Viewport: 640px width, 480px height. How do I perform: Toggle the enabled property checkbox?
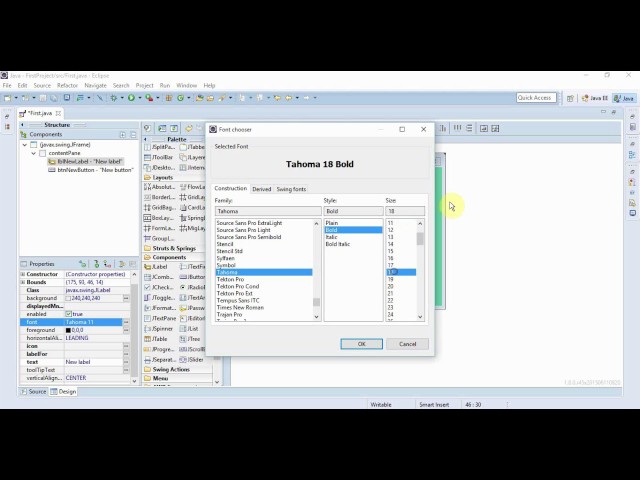click(69, 314)
